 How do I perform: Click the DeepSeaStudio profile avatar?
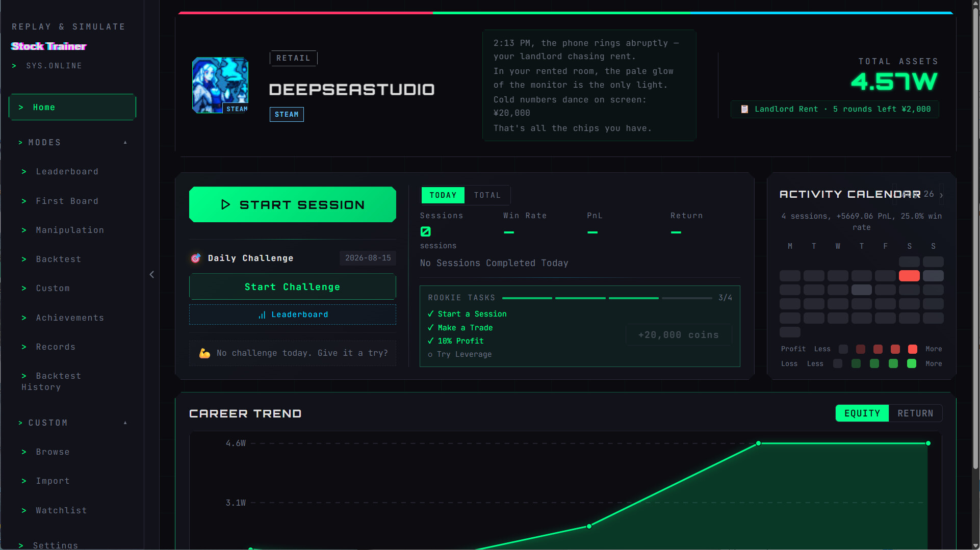(x=220, y=85)
